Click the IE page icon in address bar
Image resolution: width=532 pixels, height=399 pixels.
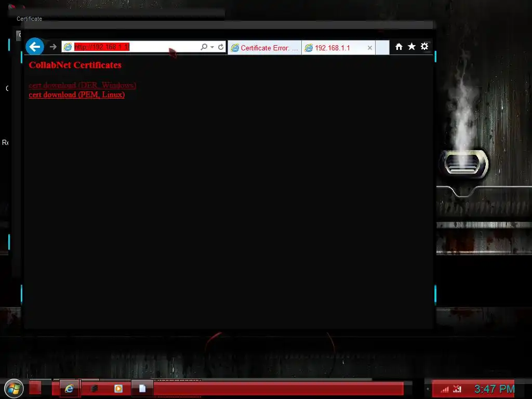point(68,47)
